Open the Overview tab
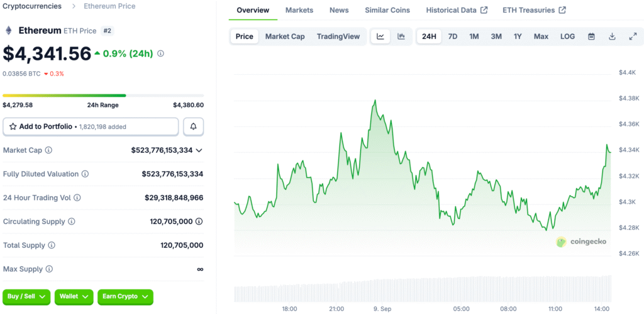This screenshot has height=314, width=644. [253, 10]
